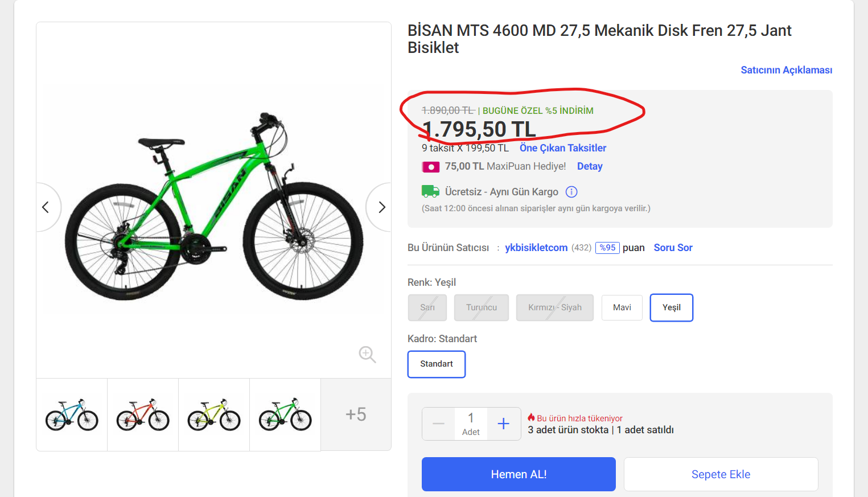Click the pink MaxiPuan icon
The width and height of the screenshot is (868, 497).
tap(430, 167)
